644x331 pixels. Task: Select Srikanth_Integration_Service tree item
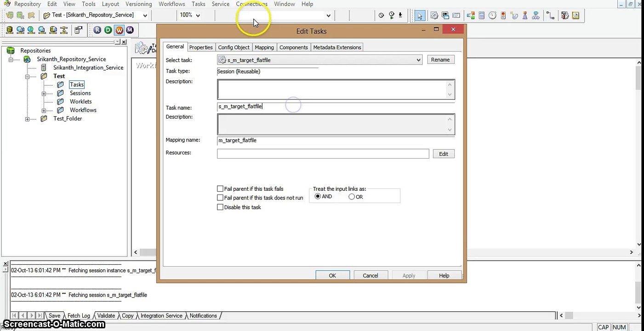[x=88, y=68]
